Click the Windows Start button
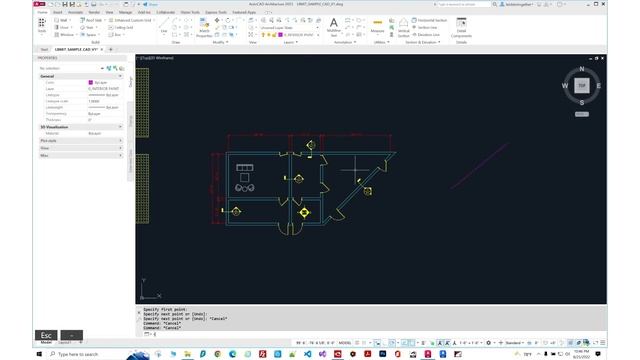640x360 pixels. 40,354
